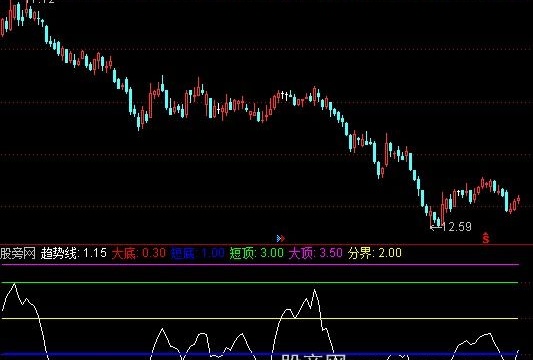Select the yellow 分界 horizontal line

click(x=260, y=319)
